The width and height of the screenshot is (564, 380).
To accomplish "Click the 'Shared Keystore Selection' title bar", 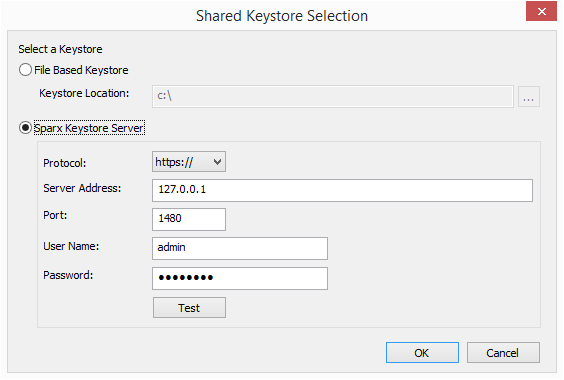I will [x=282, y=16].
